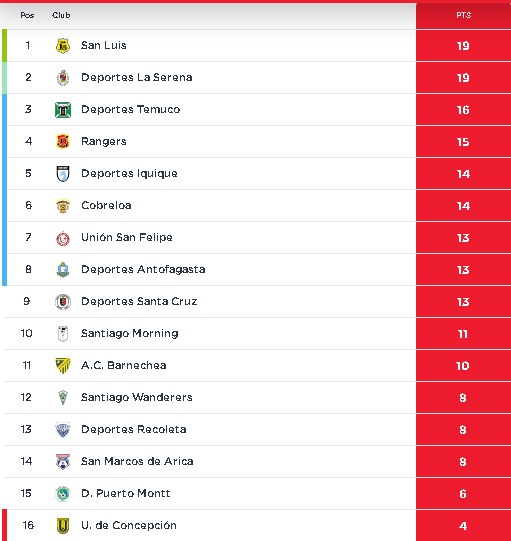The width and height of the screenshot is (511, 541).
Task: Click the Cobreloa crest icon
Action: pos(63,206)
